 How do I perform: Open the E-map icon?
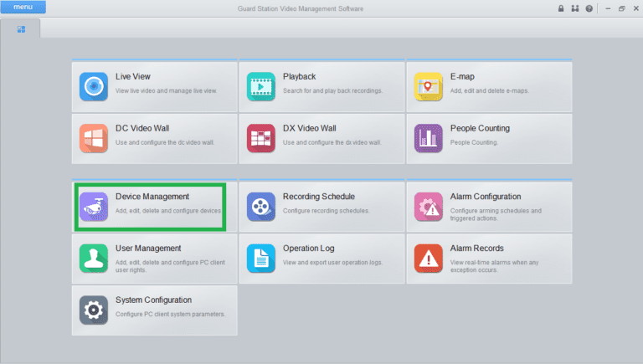pyautogui.click(x=429, y=86)
